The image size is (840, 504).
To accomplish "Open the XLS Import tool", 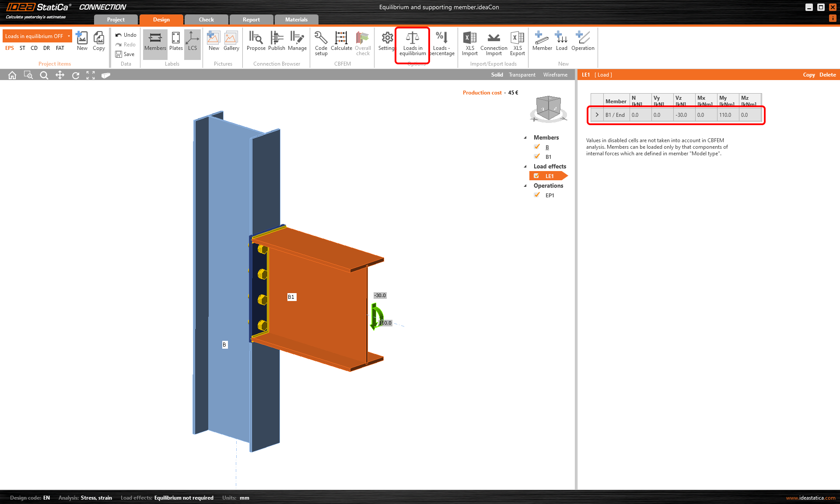I will coord(469,43).
